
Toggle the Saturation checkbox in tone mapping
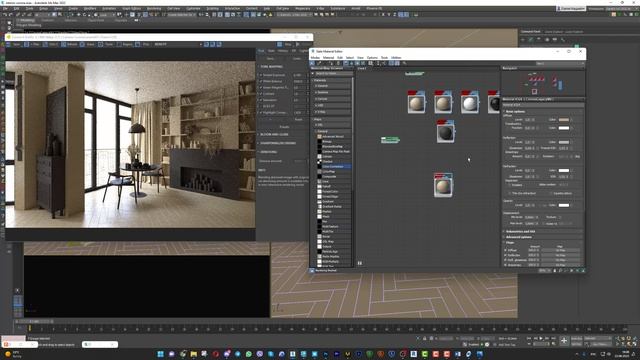(261, 100)
